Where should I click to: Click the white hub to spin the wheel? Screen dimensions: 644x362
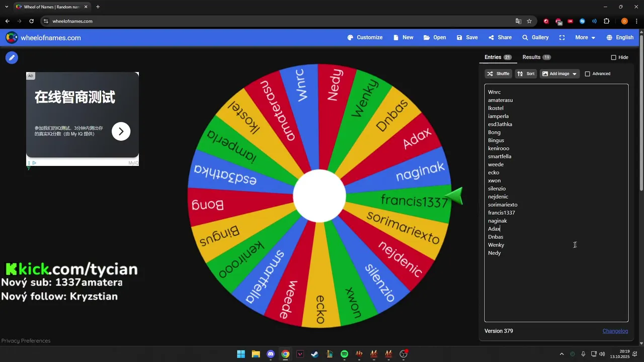319,196
